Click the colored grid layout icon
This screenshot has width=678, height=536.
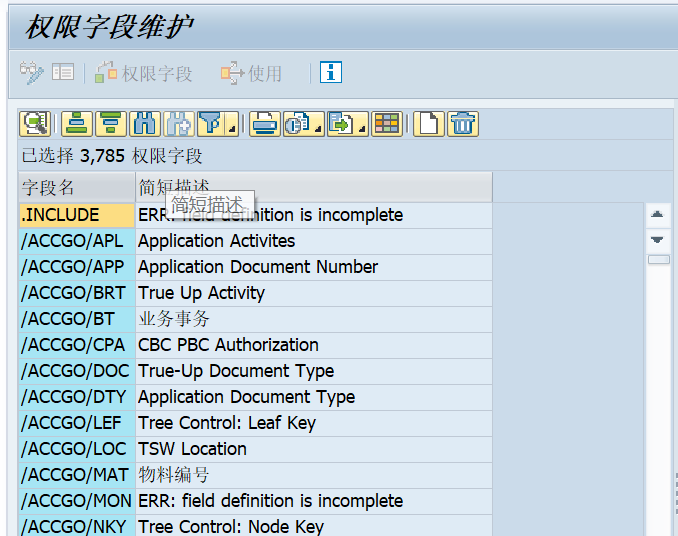point(387,124)
